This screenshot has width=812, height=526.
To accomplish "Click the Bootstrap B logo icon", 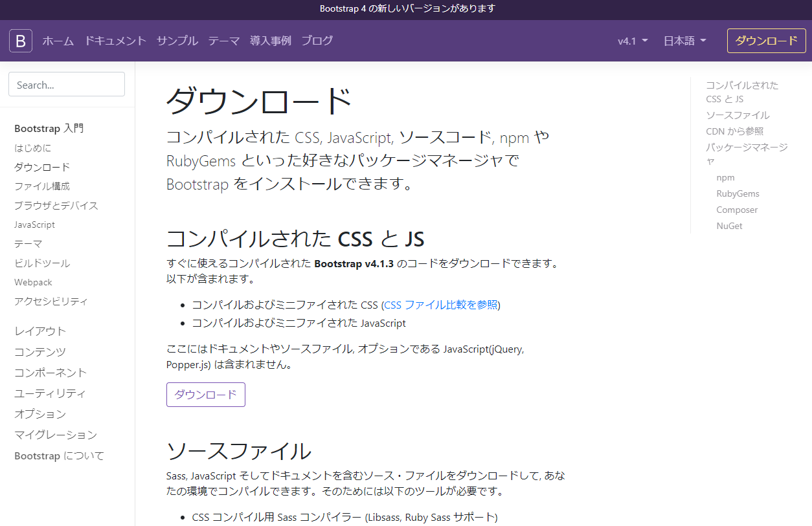I will pyautogui.click(x=21, y=41).
